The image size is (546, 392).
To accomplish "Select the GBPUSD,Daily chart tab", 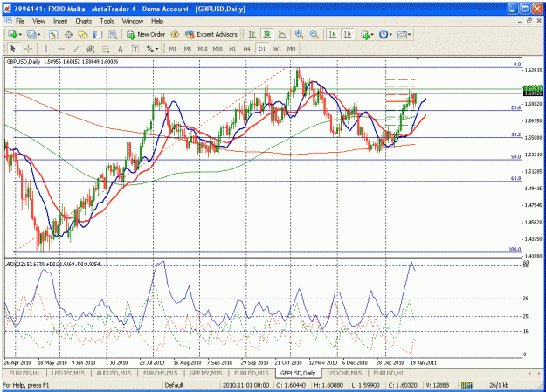I will click(x=298, y=373).
